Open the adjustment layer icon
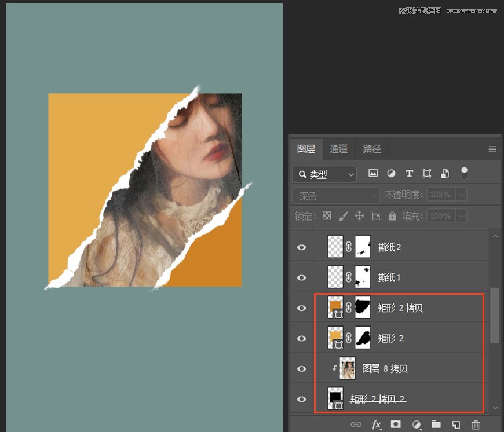The height and width of the screenshot is (432, 504). 415,424
